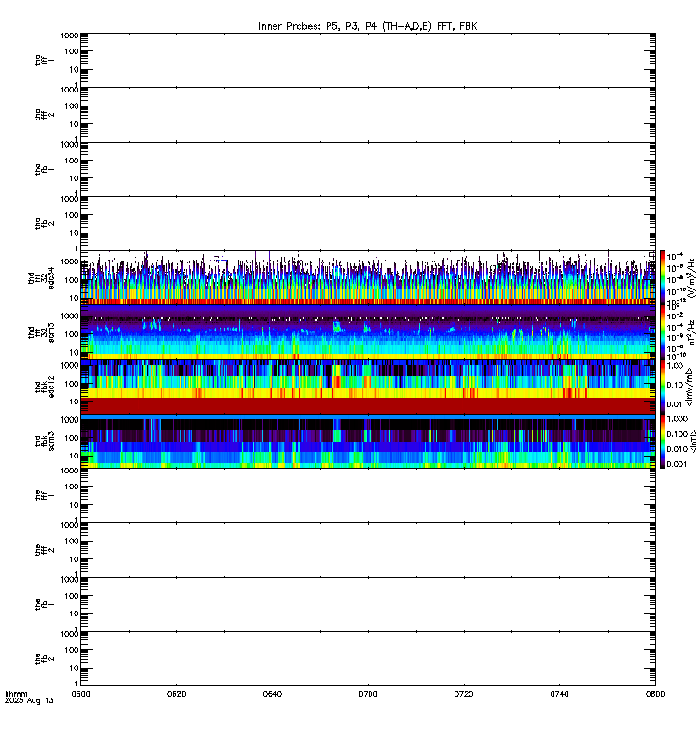
Task: Click the topmost "tha" panel y-axis label
Action: pos(44,60)
